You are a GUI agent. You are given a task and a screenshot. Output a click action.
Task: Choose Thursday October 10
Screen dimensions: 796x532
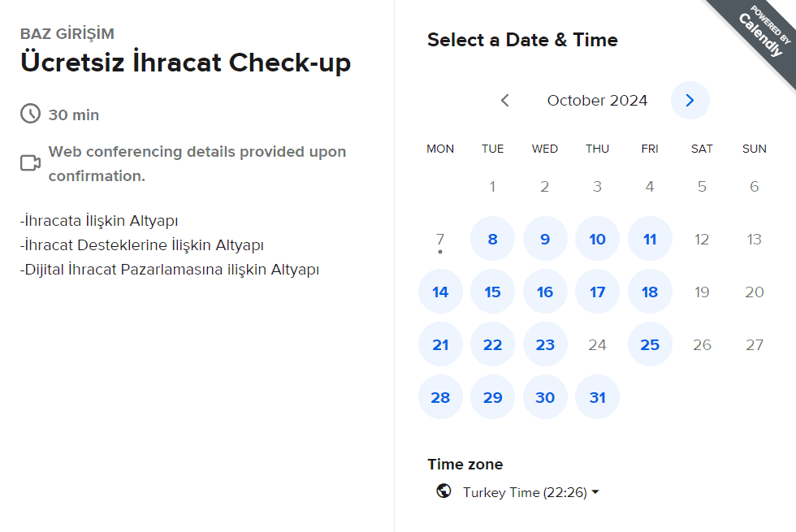[597, 239]
